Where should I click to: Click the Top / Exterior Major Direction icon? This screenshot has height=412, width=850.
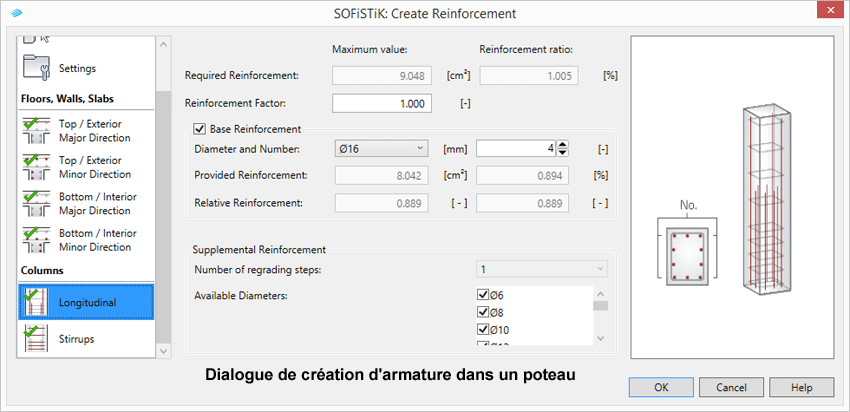click(37, 131)
